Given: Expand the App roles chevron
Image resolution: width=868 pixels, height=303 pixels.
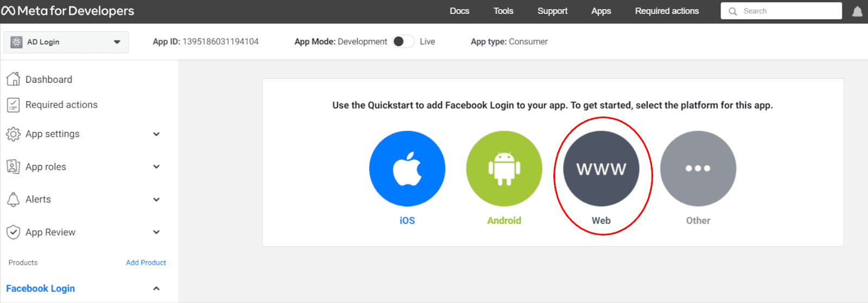Looking at the screenshot, I should click(156, 166).
